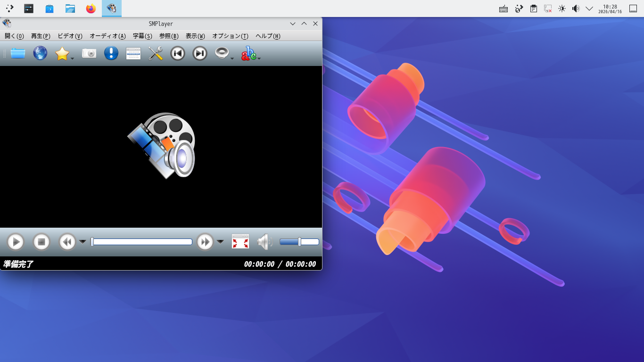Open the 字幕(S) menu
644x362 pixels.
tap(142, 36)
